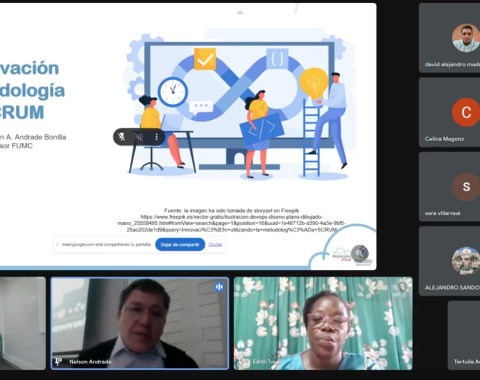Click the 'Dejar de compartir' button

[x=180, y=244]
